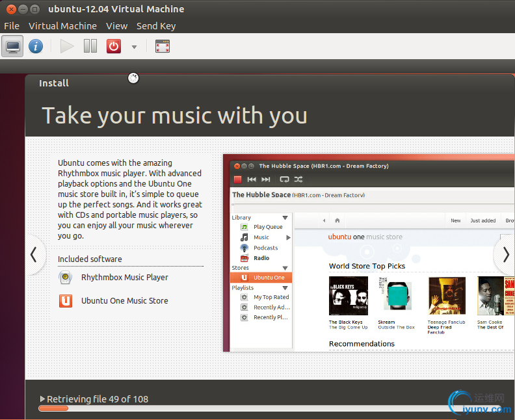Open shutdown options dropdown arrow
The image size is (515, 420).
click(x=134, y=47)
